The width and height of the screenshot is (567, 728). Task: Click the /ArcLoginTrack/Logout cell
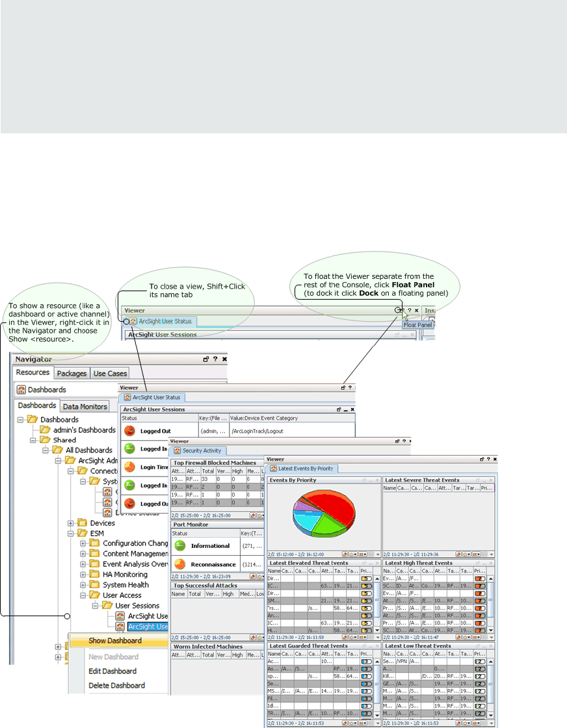257,431
